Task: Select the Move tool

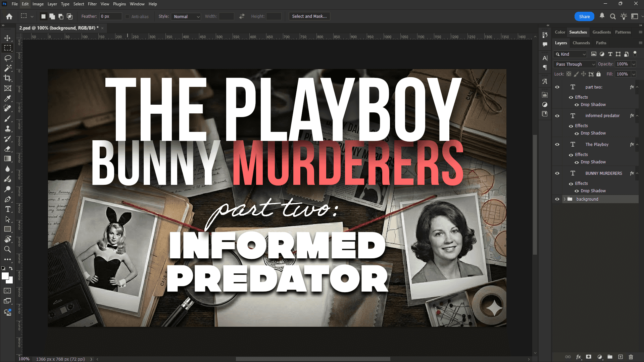Action: point(7,38)
